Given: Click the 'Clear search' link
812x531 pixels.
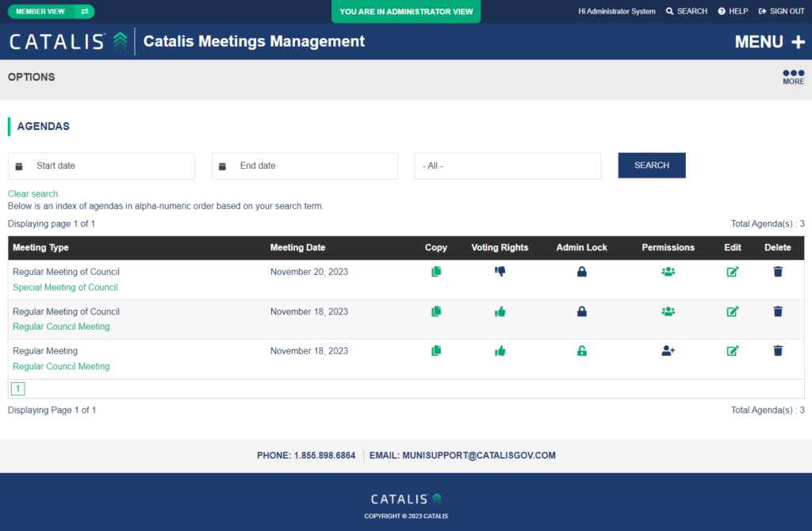Looking at the screenshot, I should point(33,193).
